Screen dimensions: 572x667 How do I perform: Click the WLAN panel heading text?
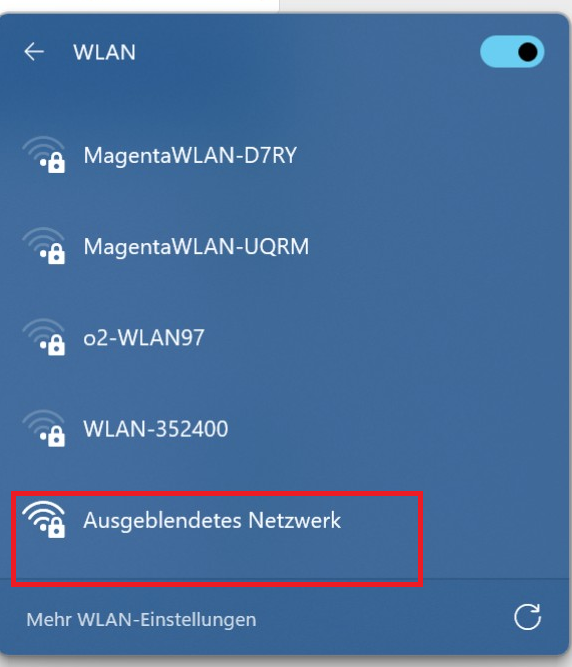pyautogui.click(x=104, y=52)
